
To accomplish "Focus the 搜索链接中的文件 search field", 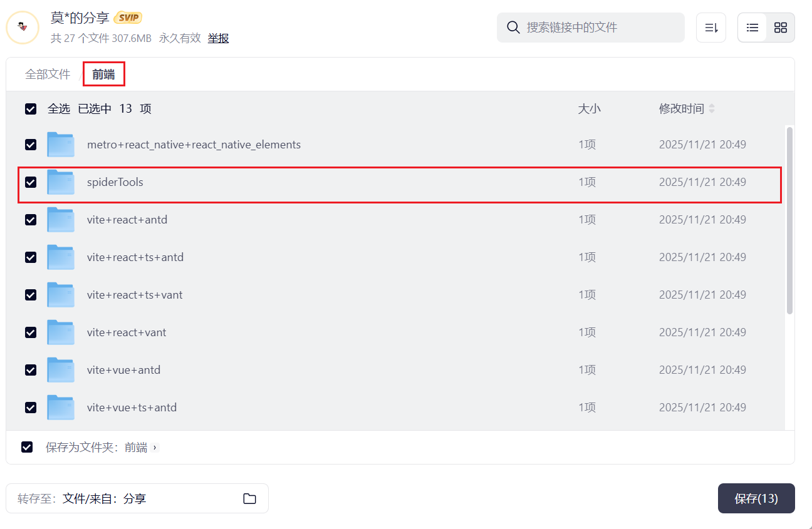I will pos(591,28).
